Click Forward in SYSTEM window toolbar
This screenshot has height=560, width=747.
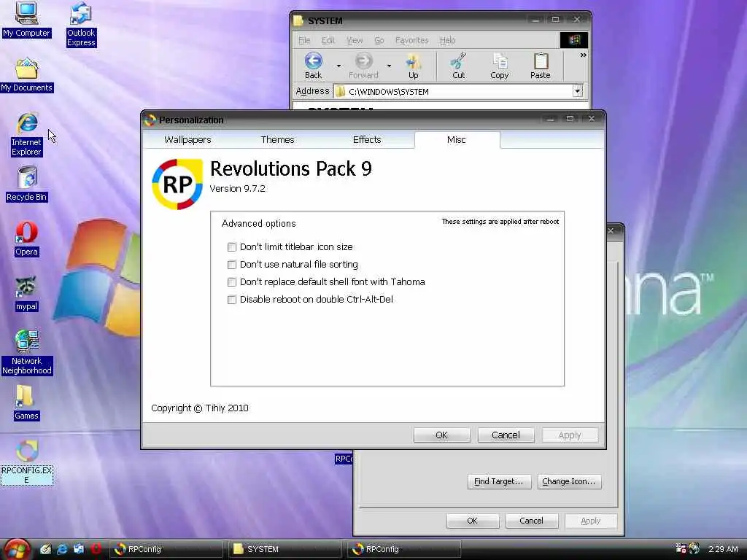click(x=363, y=66)
